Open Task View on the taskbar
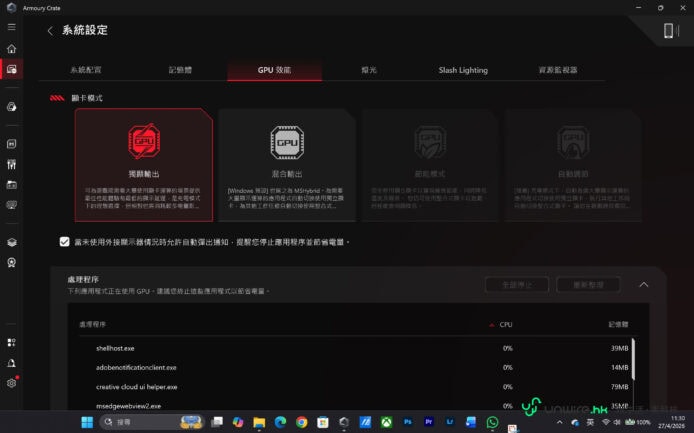This screenshot has height=433, width=694. [217, 422]
